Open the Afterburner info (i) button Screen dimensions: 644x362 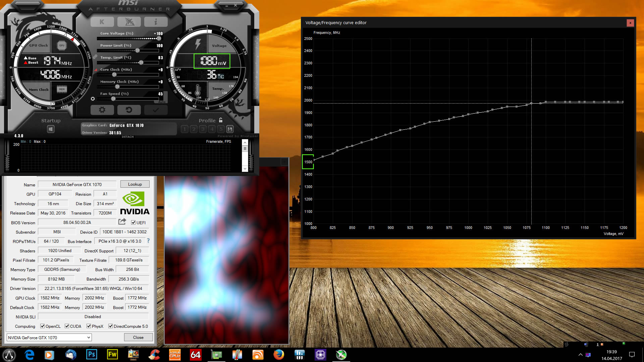156,22
